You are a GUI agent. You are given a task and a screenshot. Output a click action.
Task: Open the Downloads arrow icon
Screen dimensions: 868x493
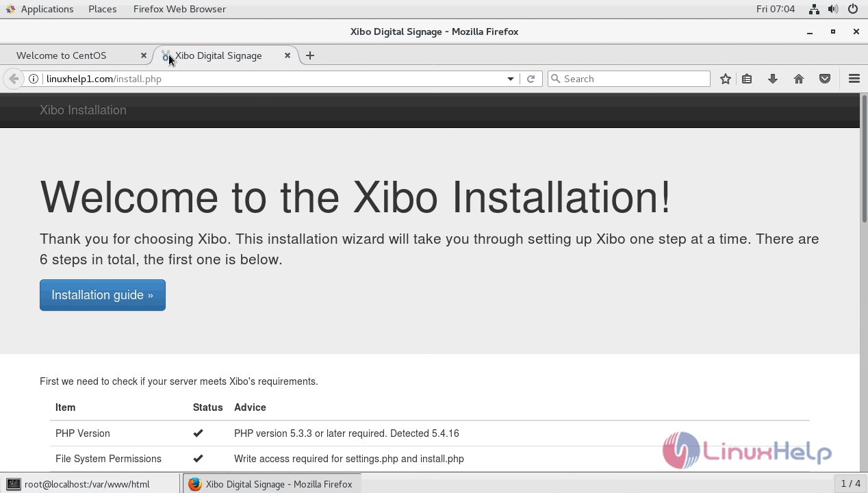coord(773,79)
